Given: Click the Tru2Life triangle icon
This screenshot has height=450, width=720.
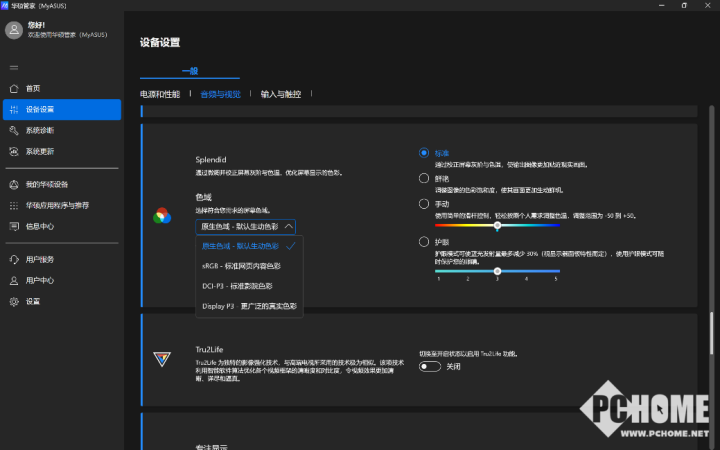Looking at the screenshot, I should pos(162,359).
